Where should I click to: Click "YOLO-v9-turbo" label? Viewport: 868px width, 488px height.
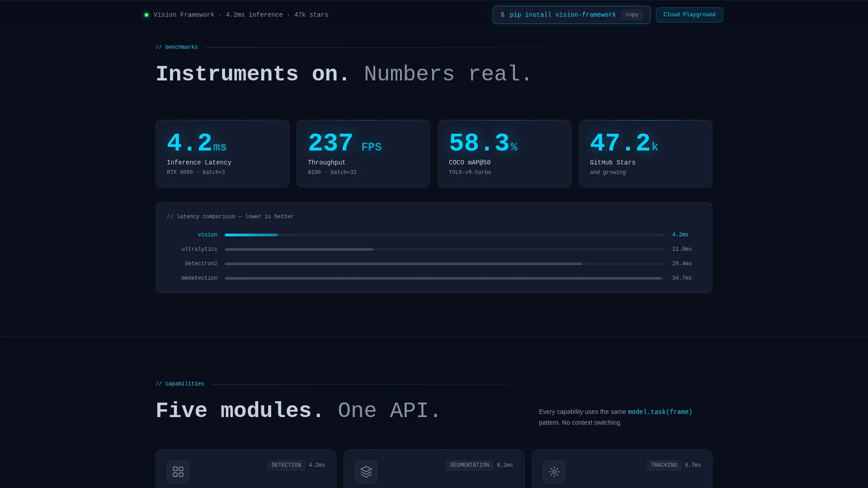tap(470, 173)
